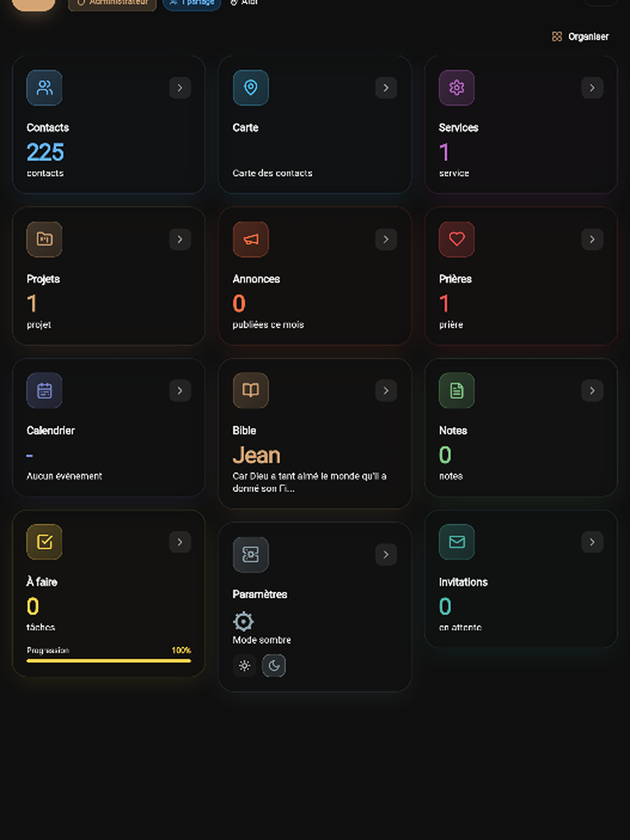Click the yellow Progression bar in À faire

(x=109, y=661)
